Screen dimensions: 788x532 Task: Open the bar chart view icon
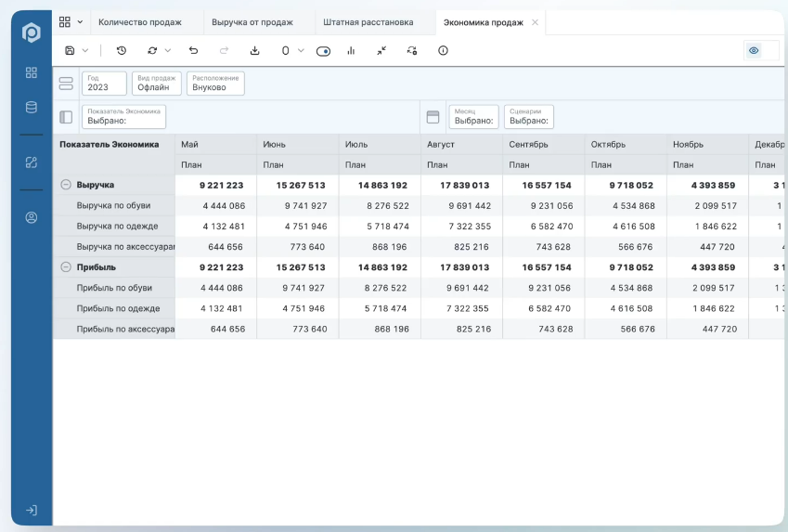click(x=351, y=51)
